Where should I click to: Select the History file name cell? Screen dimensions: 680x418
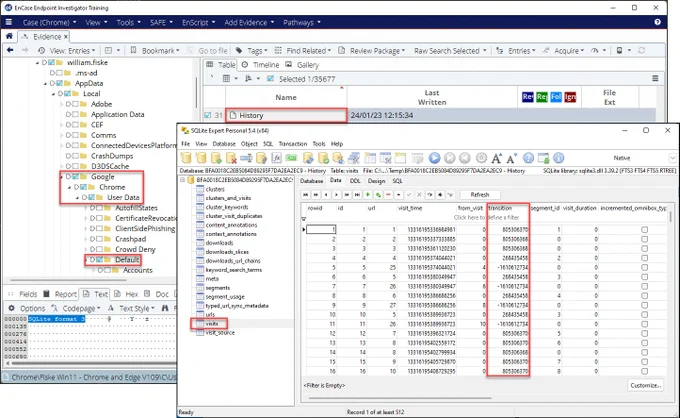[286, 115]
